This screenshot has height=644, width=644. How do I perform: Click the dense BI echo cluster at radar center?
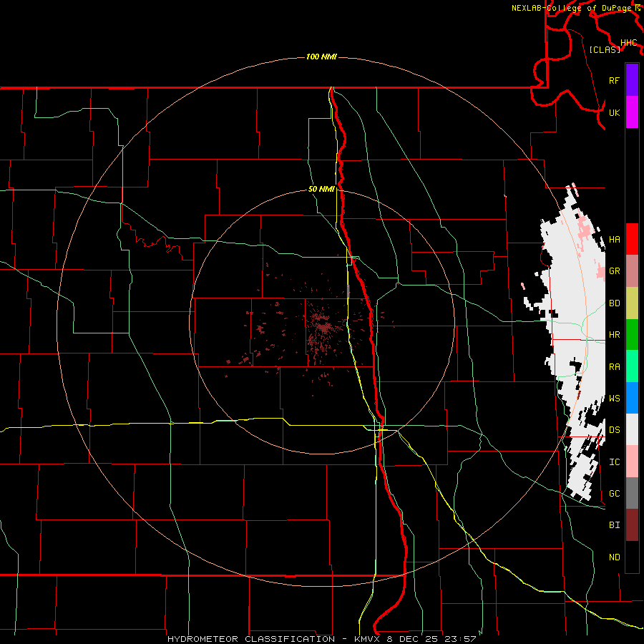[x=323, y=326]
